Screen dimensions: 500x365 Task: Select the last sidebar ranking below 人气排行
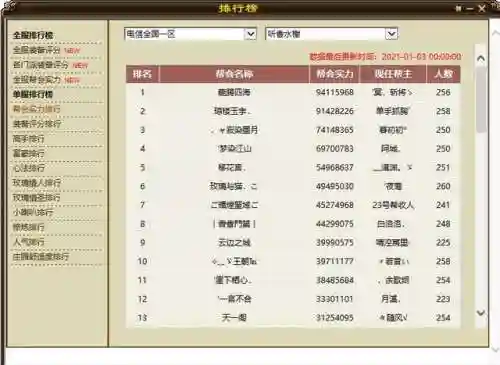click(x=41, y=256)
